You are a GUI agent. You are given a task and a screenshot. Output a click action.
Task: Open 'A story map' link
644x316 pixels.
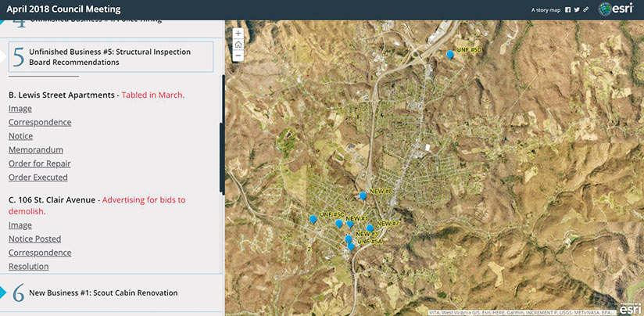click(546, 10)
